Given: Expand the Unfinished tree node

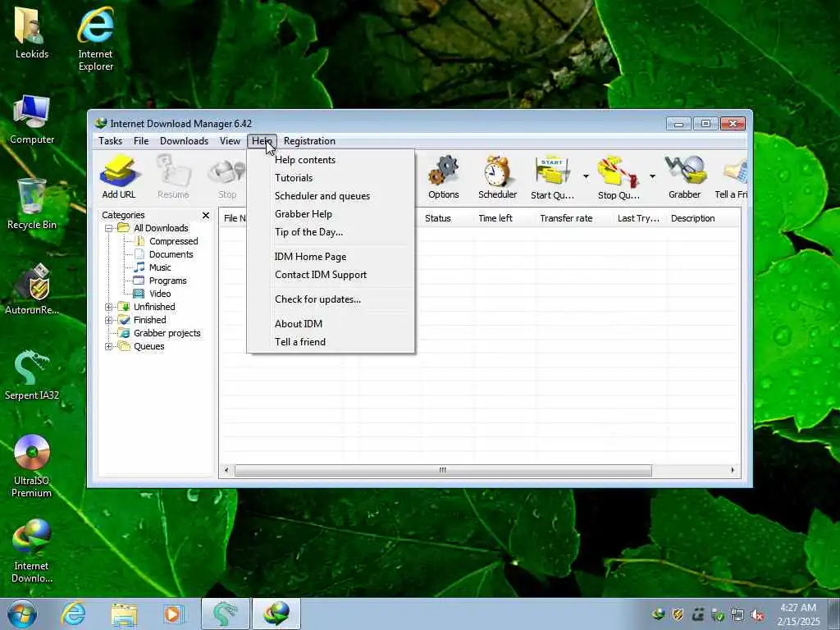Looking at the screenshot, I should [x=109, y=307].
